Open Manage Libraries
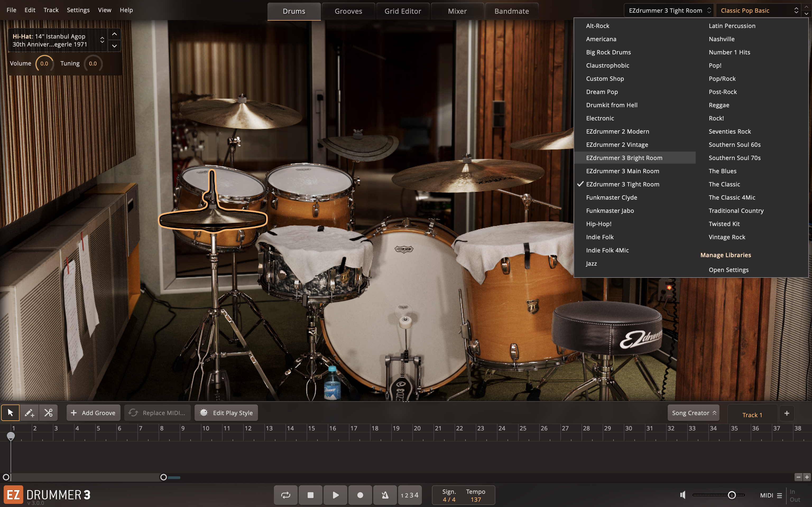 pyautogui.click(x=726, y=255)
